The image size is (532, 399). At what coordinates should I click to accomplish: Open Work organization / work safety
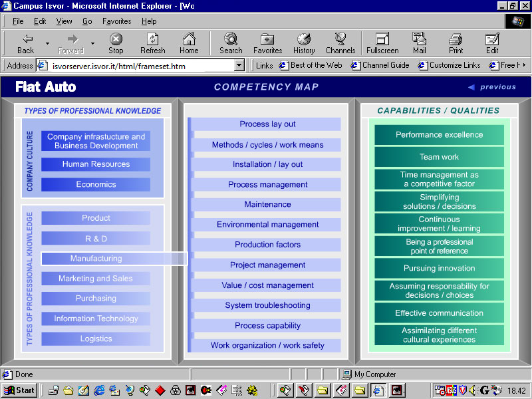[x=267, y=345]
